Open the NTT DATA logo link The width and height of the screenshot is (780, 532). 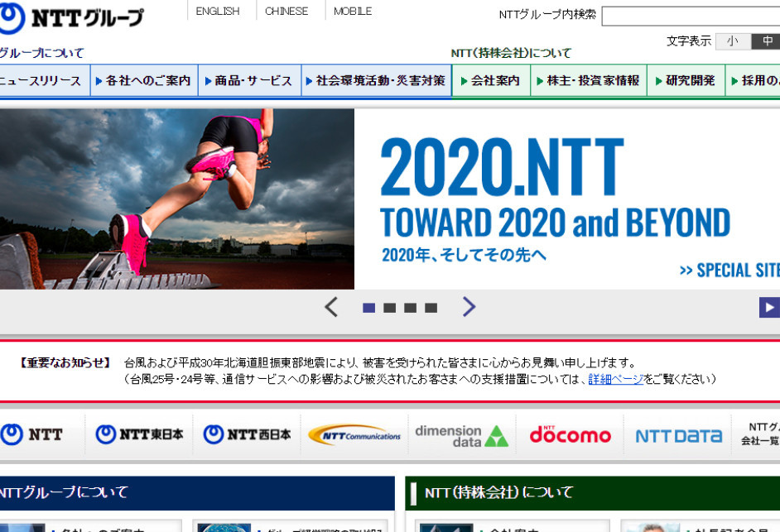tap(678, 436)
